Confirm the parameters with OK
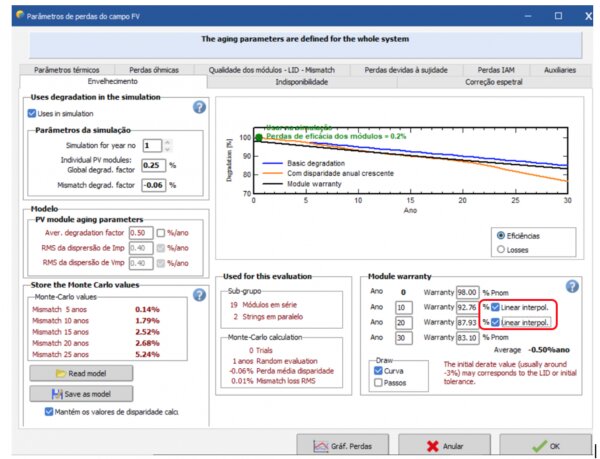Screen dimensions: 600x459 click(547, 446)
